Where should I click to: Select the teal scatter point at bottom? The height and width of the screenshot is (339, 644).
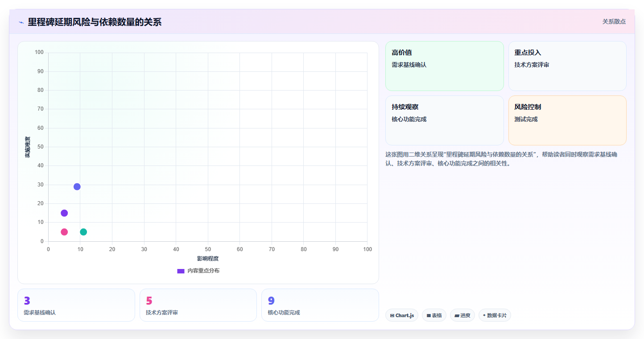point(83,232)
